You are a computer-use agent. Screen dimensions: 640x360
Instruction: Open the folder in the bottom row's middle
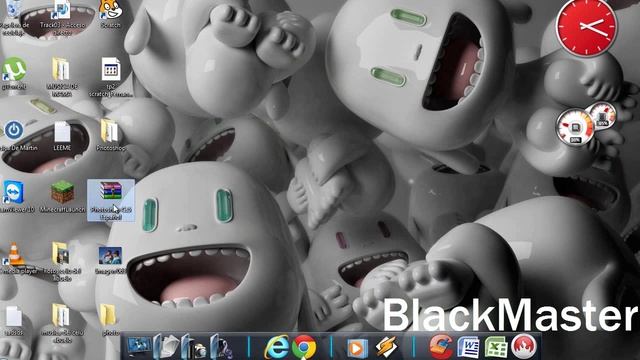[x=61, y=315]
